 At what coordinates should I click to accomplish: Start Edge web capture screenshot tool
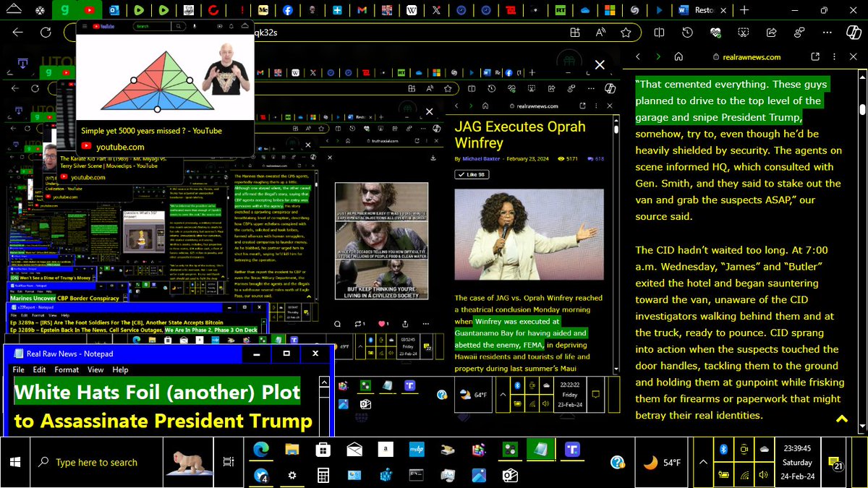pyautogui.click(x=744, y=33)
